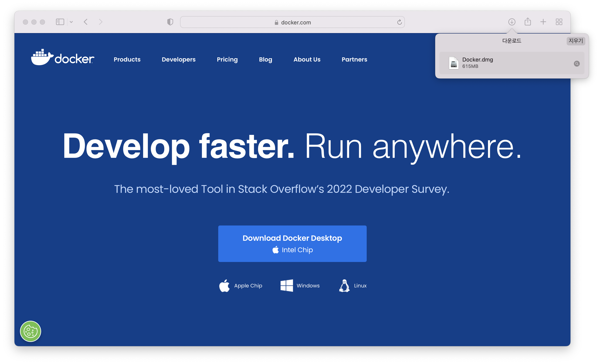This screenshot has width=604, height=364.
Task: Click the Windows logo icon
Action: pyautogui.click(x=287, y=286)
